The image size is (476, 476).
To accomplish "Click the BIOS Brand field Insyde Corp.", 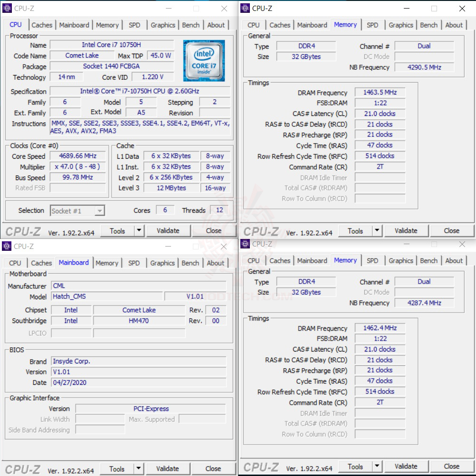I will 139,361.
